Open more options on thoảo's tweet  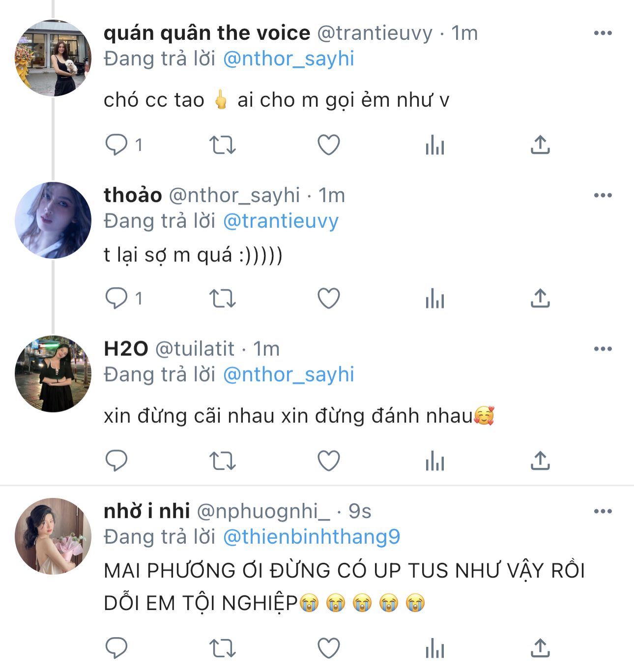(603, 196)
